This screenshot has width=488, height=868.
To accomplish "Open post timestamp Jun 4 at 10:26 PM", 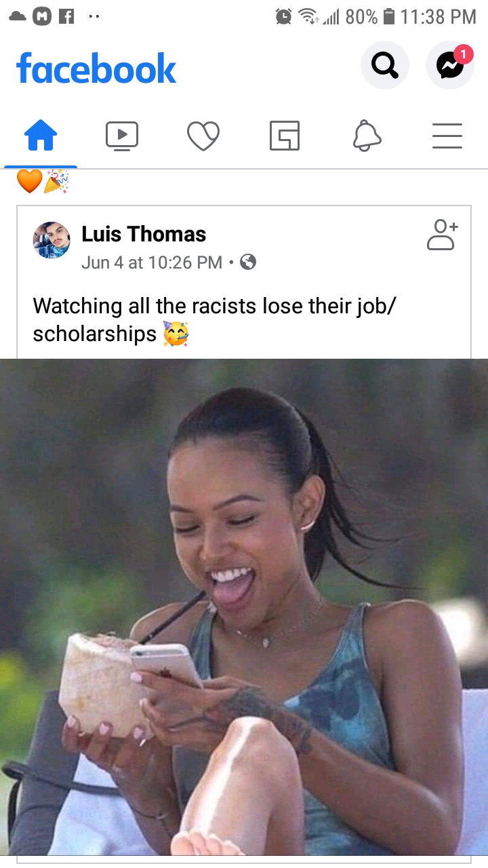I will 152,262.
